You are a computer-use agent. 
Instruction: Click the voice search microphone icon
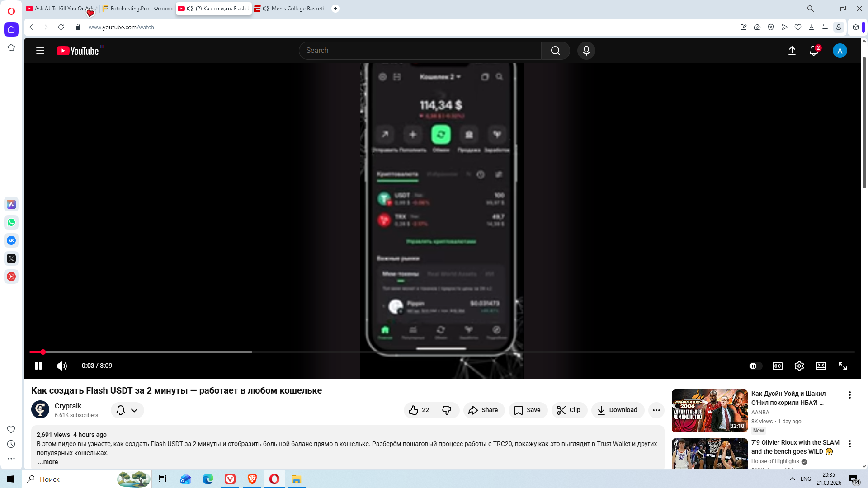pos(586,51)
